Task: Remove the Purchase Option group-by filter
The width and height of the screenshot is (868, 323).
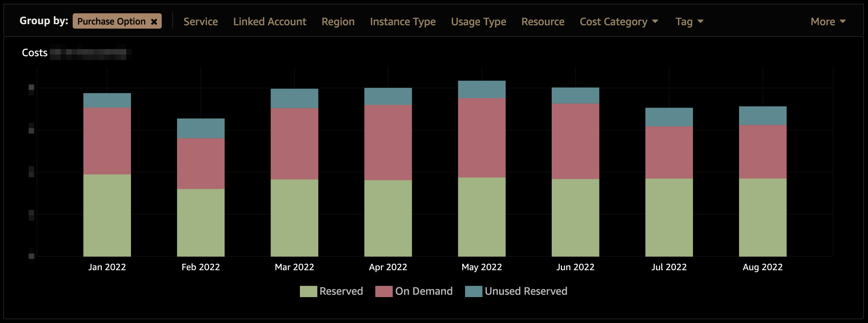Action: click(155, 21)
